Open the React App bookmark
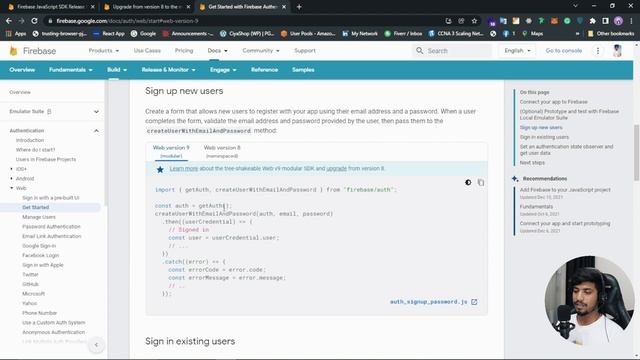 click(x=109, y=34)
